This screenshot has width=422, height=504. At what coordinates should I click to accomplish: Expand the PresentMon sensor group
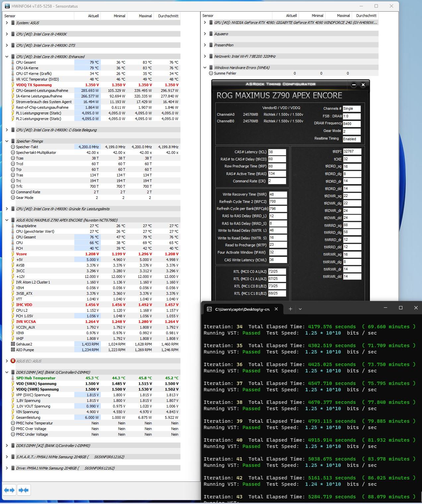(205, 45)
